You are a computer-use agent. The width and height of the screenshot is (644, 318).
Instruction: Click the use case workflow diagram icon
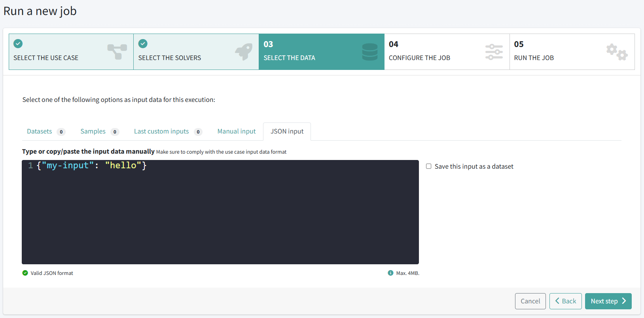[x=117, y=52]
